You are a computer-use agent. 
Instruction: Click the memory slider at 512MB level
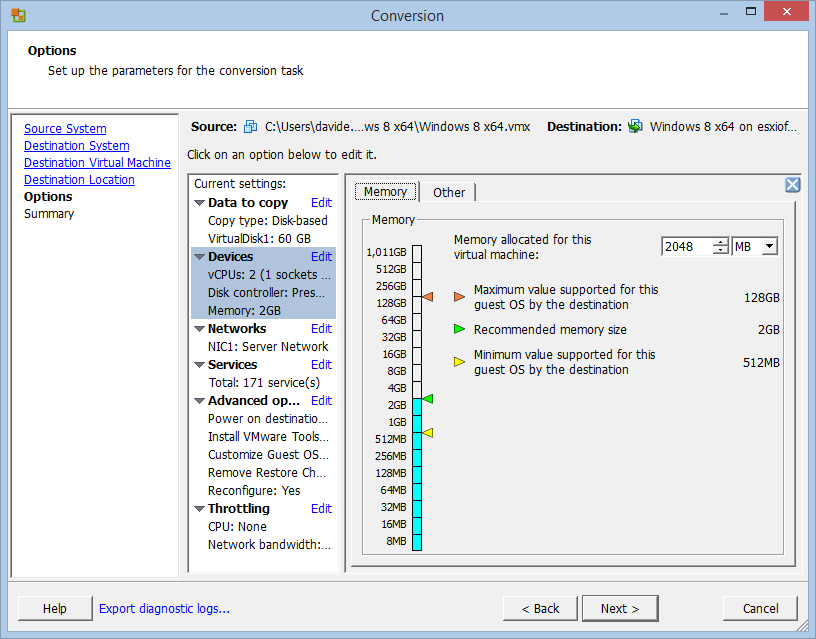[417, 439]
